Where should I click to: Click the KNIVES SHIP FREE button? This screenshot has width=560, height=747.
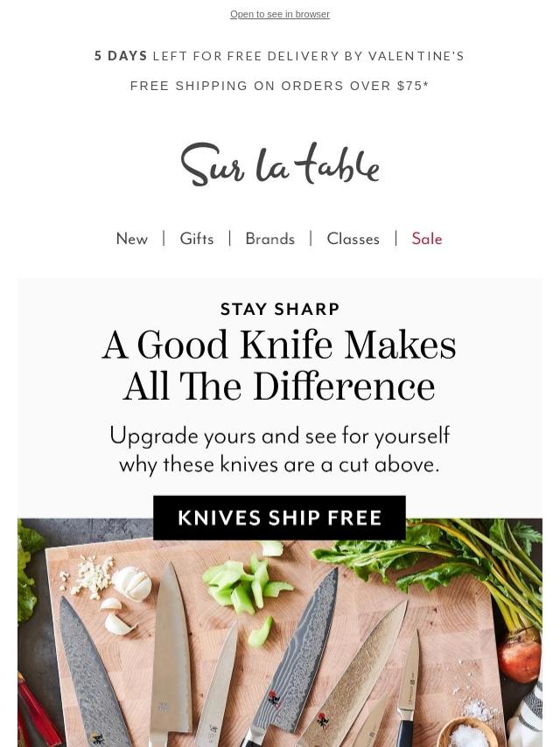pos(279,518)
